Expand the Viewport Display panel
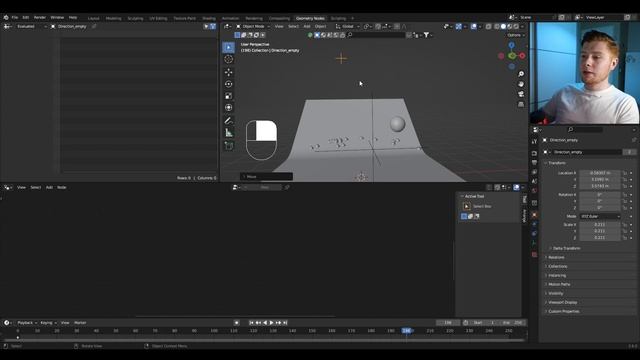The image size is (640, 360). coord(562,302)
